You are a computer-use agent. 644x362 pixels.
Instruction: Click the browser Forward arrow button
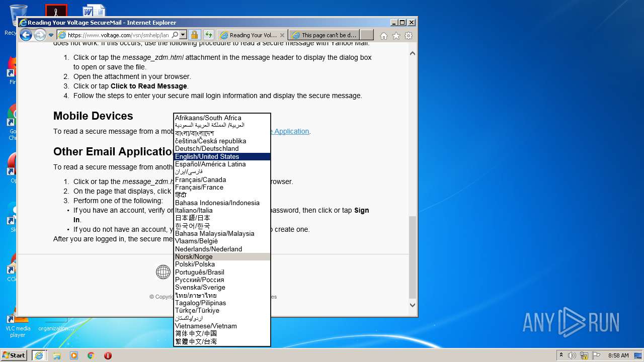click(x=40, y=35)
